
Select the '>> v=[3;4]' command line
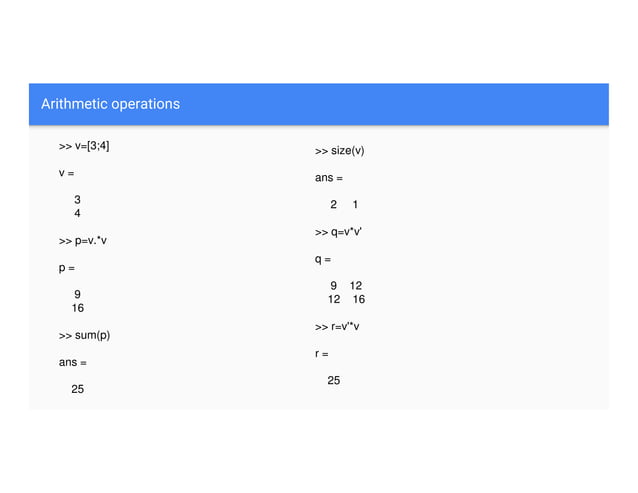[x=84, y=146]
